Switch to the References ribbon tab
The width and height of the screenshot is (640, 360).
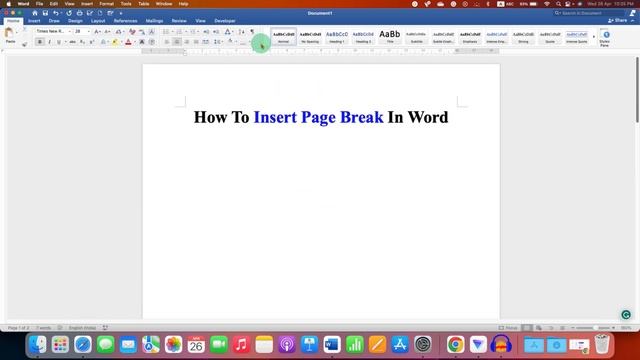click(125, 21)
